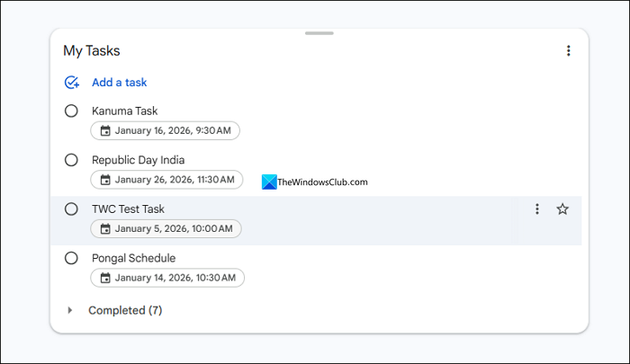Open the January 16, 2026, 9:30 AM date chip
This screenshot has height=364, width=630.
165,130
